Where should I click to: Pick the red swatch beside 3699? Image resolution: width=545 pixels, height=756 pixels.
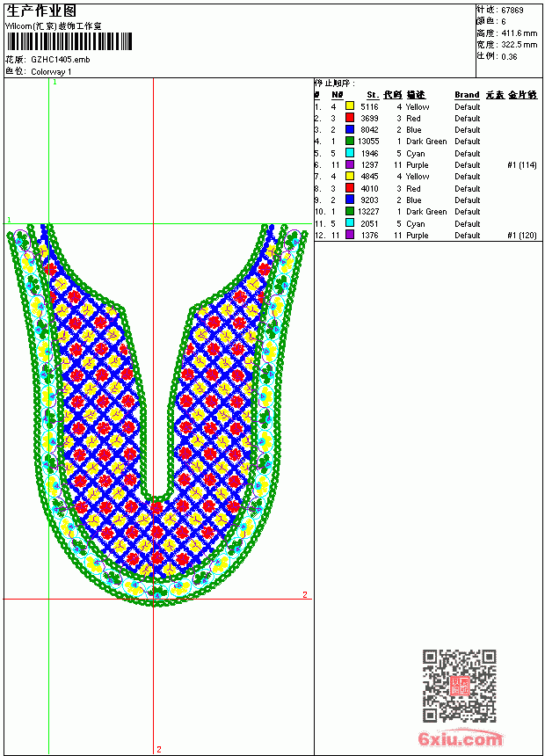350,118
